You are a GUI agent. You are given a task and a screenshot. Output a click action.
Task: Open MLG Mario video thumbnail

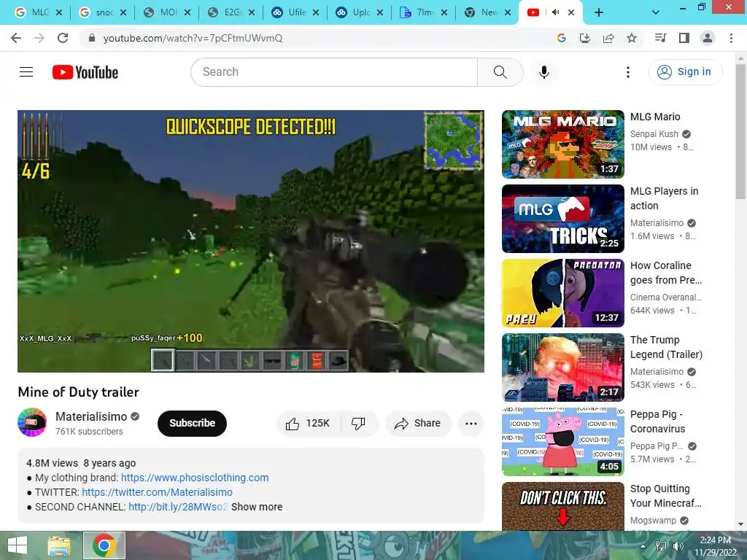coord(562,144)
